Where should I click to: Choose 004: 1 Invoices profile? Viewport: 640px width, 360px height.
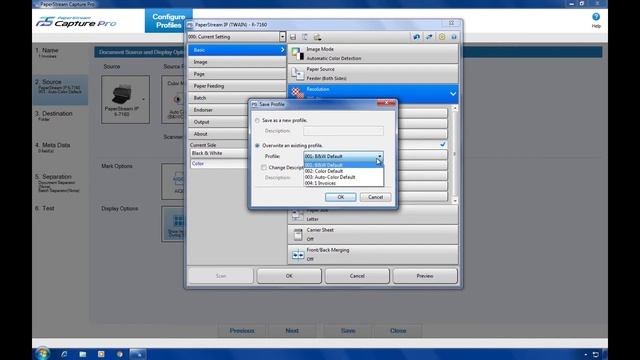click(x=343, y=183)
